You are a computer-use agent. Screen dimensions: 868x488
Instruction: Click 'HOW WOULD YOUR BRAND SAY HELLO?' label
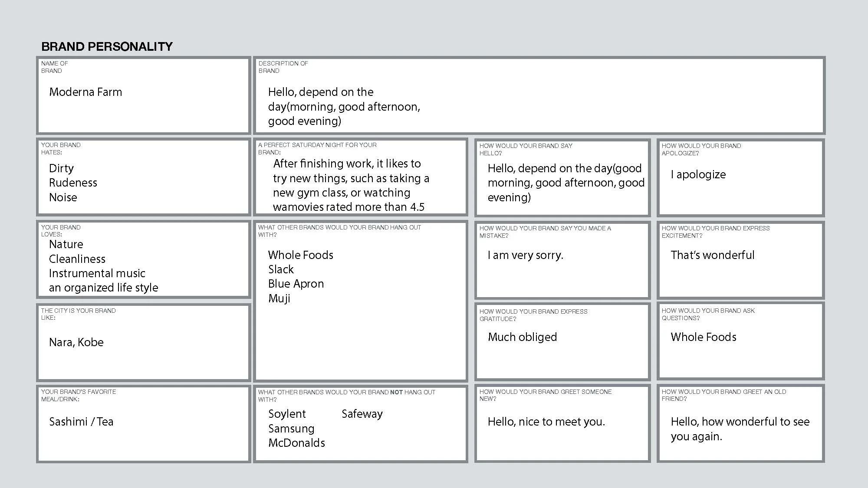[526, 149]
